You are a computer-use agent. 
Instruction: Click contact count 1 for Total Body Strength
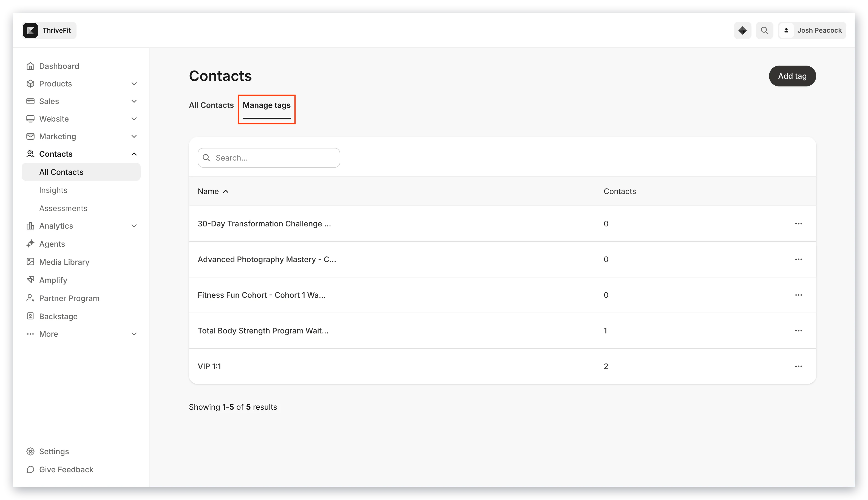pos(605,331)
